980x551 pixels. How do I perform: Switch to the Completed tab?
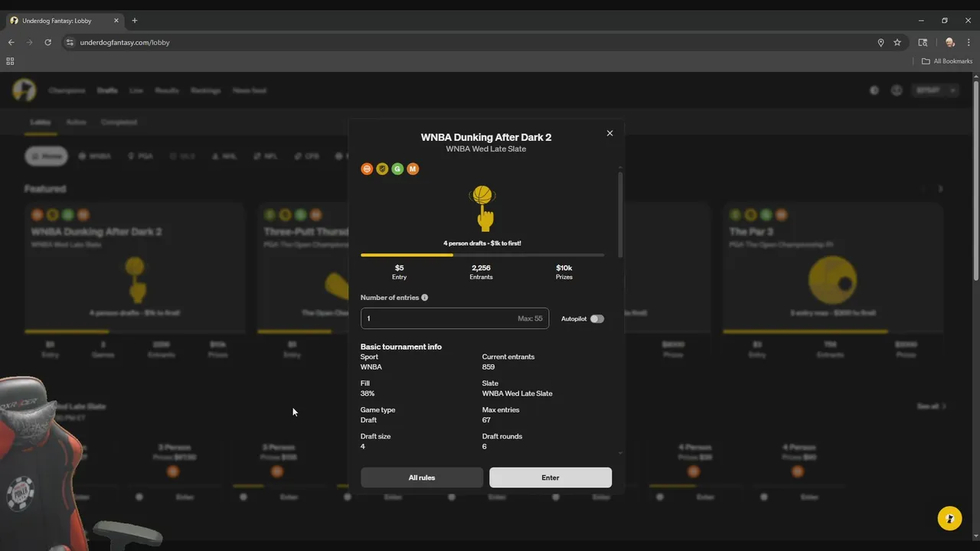click(119, 122)
